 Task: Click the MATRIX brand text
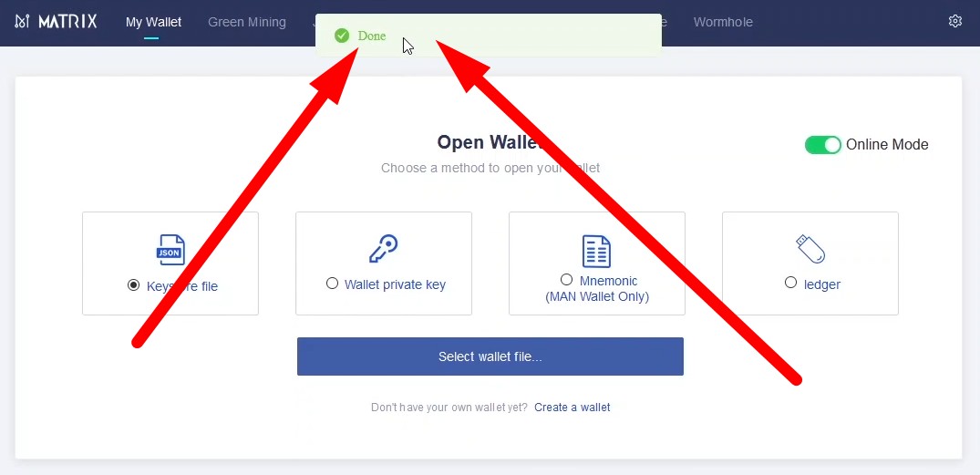point(67,22)
